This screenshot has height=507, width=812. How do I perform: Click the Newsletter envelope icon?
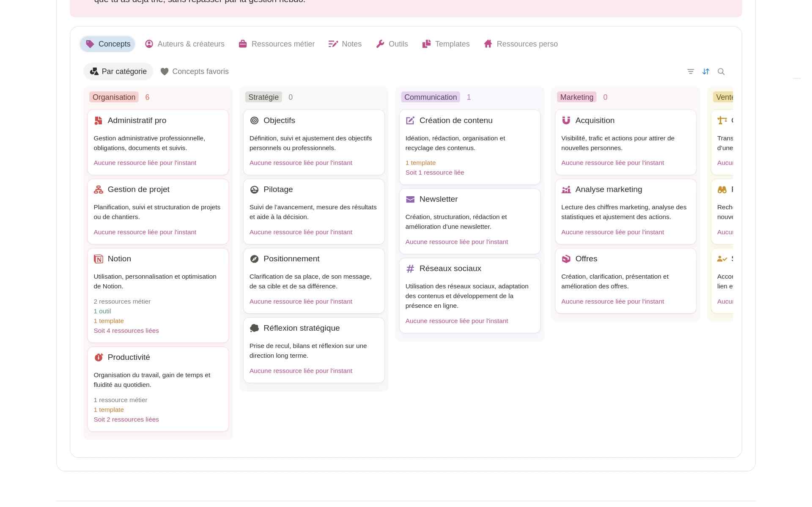click(x=410, y=199)
